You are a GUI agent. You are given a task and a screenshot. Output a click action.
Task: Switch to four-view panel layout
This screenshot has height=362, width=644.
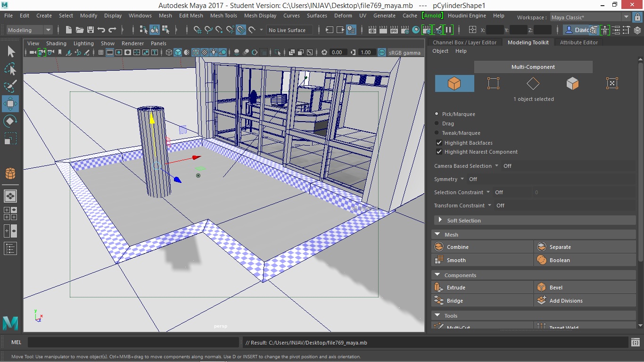(x=10, y=214)
